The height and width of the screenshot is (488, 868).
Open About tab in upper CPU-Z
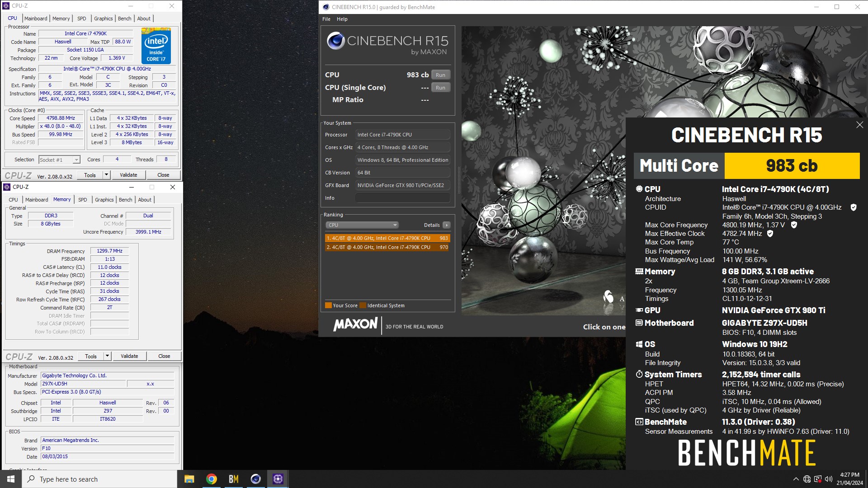[x=144, y=19]
